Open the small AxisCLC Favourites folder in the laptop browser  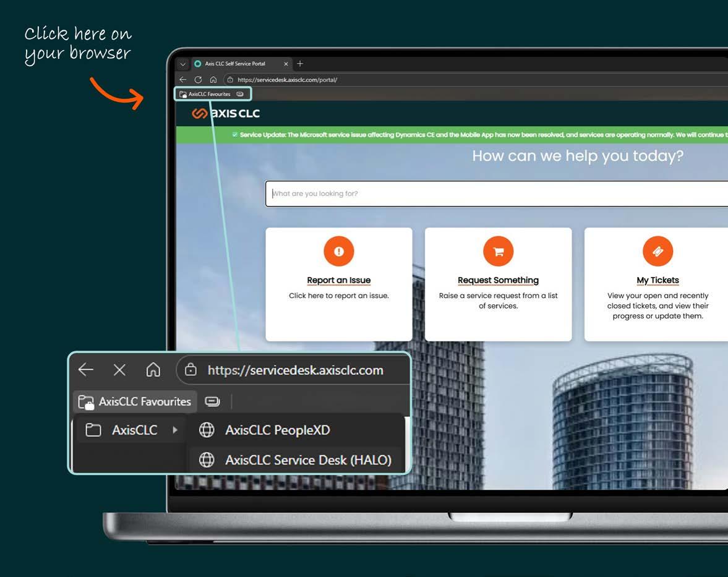(205, 94)
